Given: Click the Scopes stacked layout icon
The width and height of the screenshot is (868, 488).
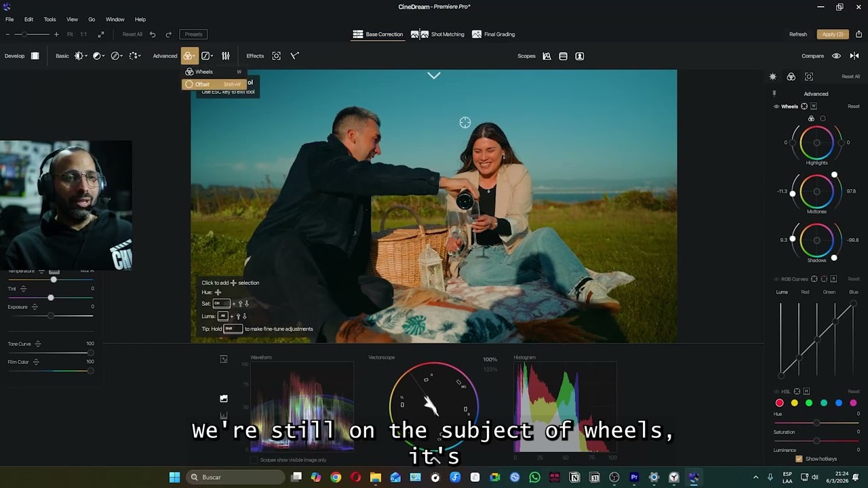Looking at the screenshot, I should (563, 56).
